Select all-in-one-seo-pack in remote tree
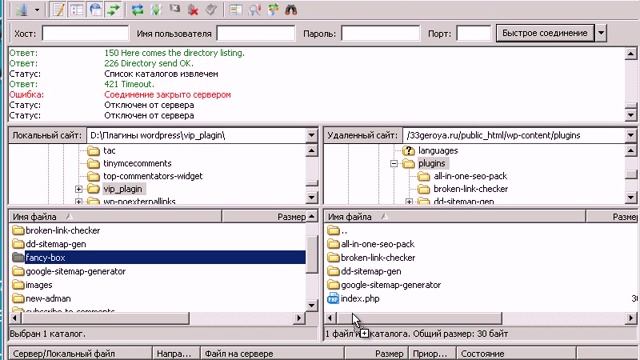 470,176
